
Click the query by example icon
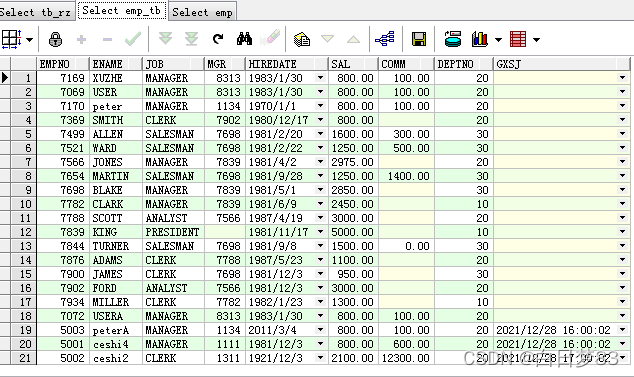click(x=302, y=39)
